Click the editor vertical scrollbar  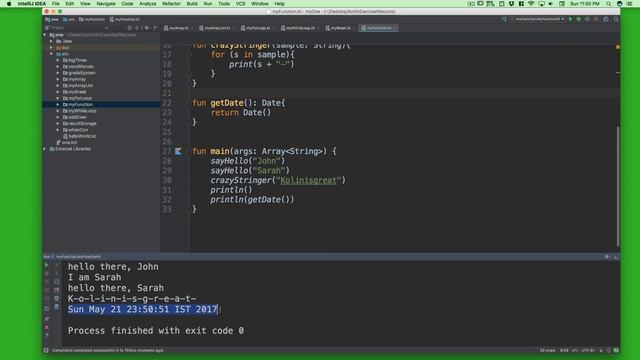point(618,186)
